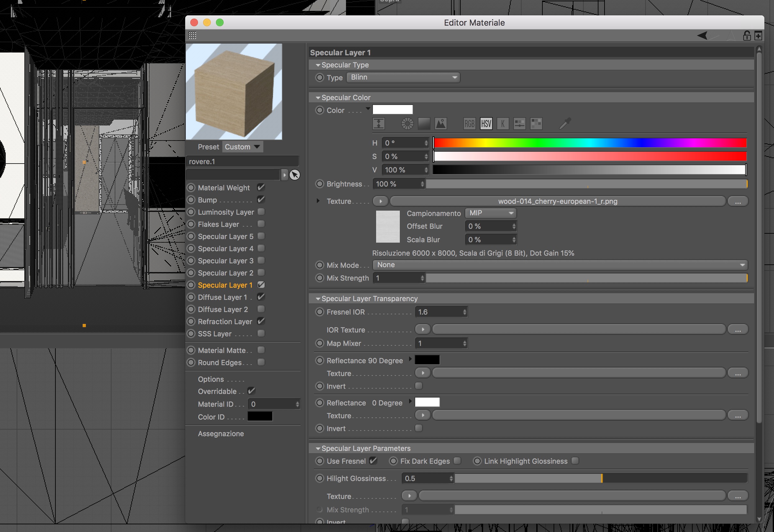Open the Assegnazione section

coord(220,434)
